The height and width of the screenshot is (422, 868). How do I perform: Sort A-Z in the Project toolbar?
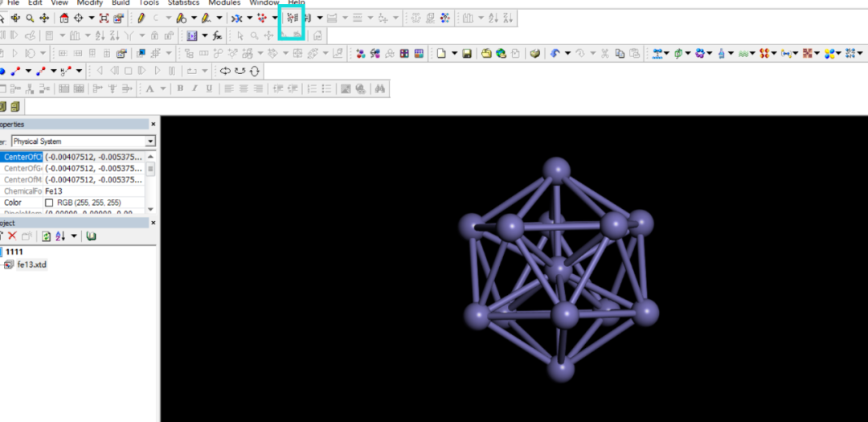59,236
